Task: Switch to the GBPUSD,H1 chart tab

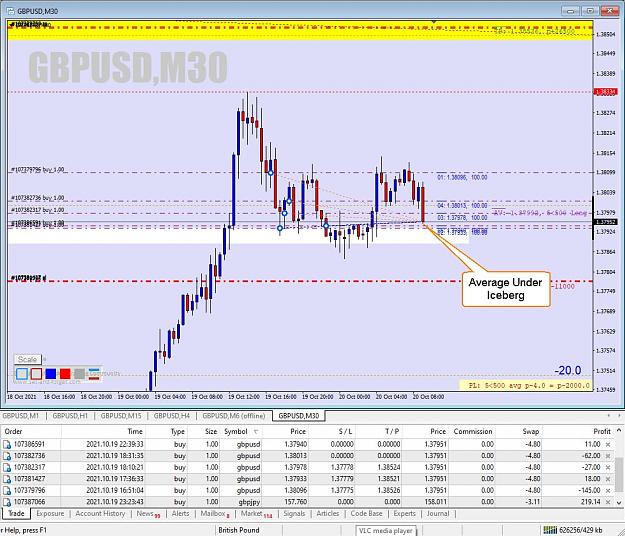Action: [x=70, y=416]
